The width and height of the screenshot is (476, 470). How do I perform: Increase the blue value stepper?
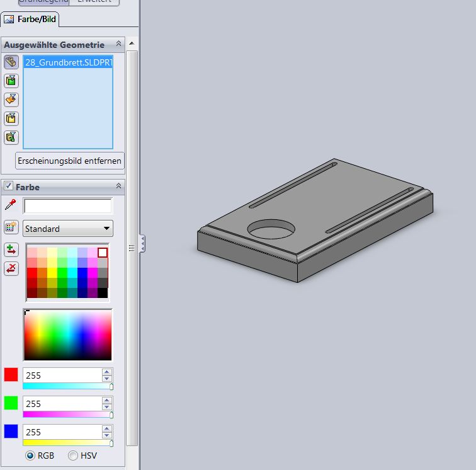pos(106,428)
